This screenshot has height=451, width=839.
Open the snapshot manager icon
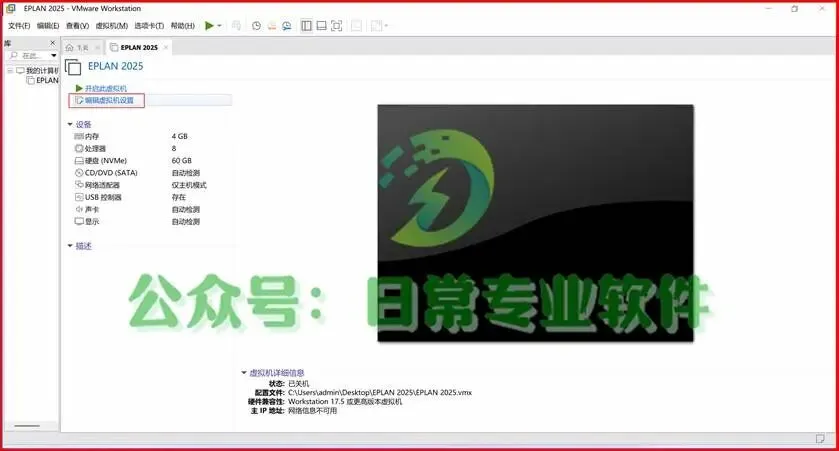coord(287,26)
